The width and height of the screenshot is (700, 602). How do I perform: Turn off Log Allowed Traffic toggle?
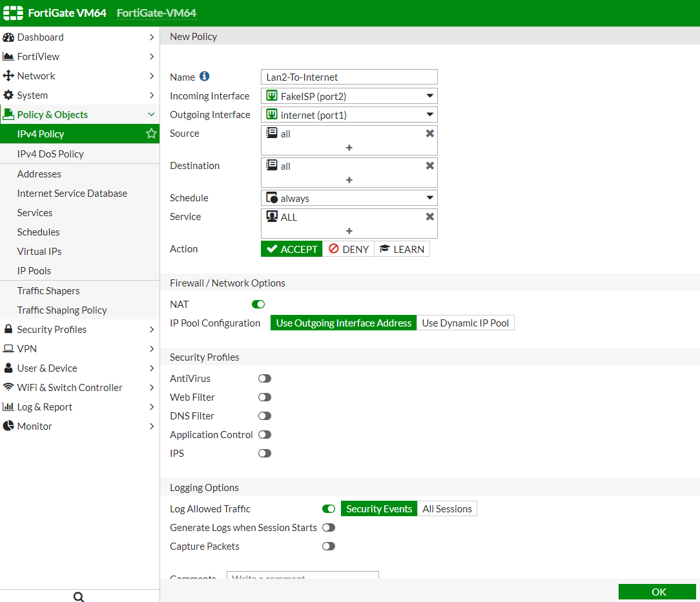(x=329, y=509)
